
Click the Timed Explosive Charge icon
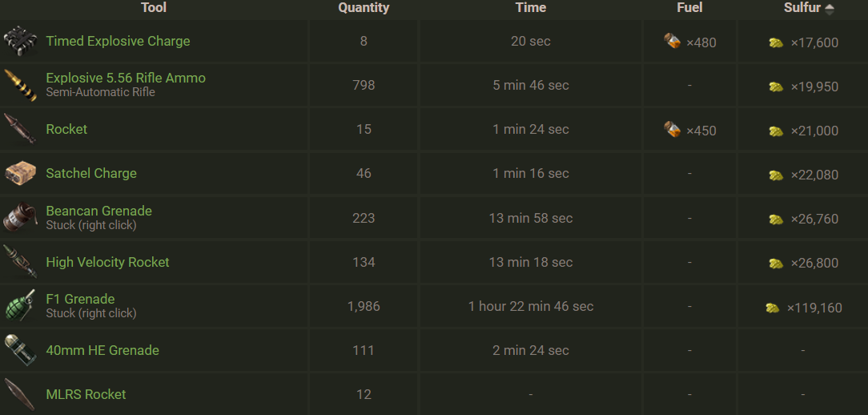(x=19, y=42)
